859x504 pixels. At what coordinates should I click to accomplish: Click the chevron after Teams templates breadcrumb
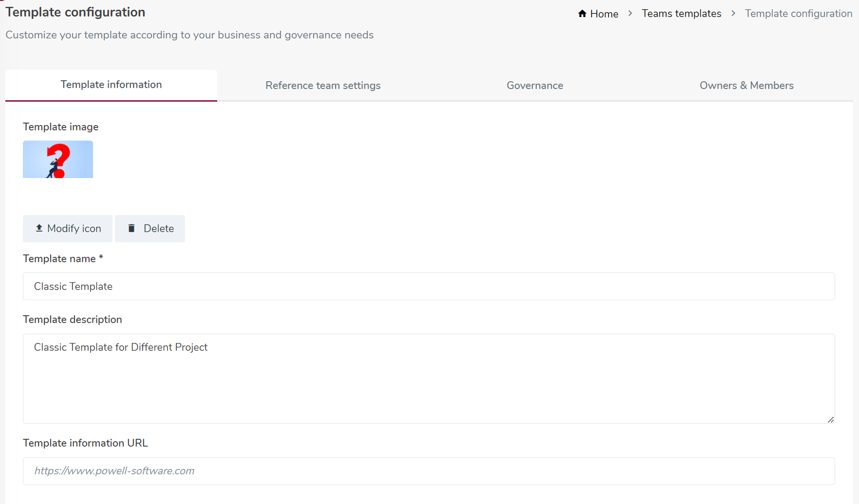pyautogui.click(x=733, y=14)
